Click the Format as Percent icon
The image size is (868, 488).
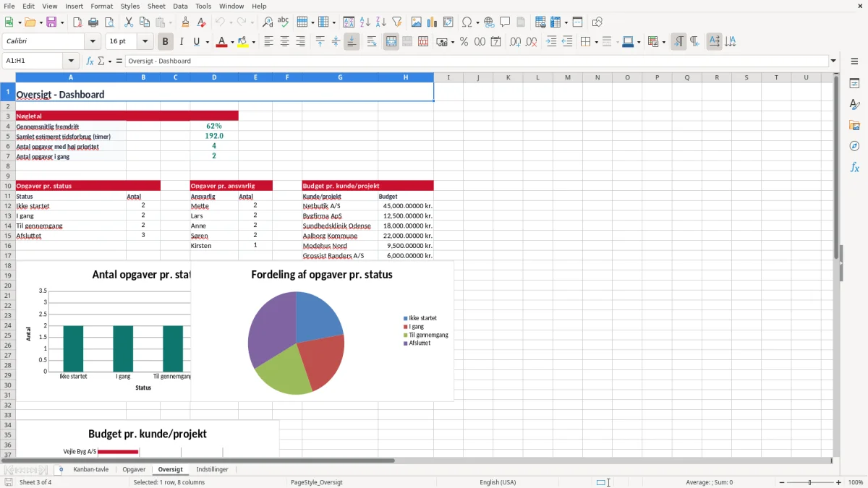point(464,42)
